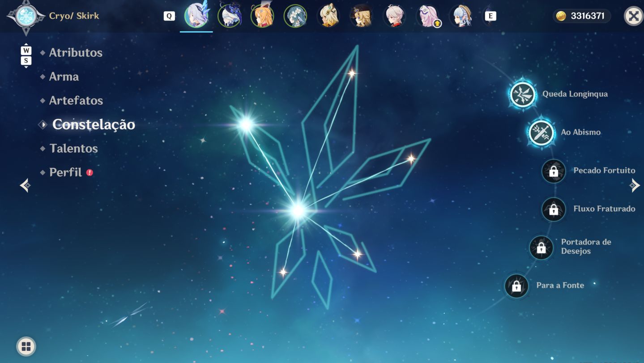The width and height of the screenshot is (644, 363).
Task: Click the Mora balance 3316371
Action: pyautogui.click(x=582, y=16)
